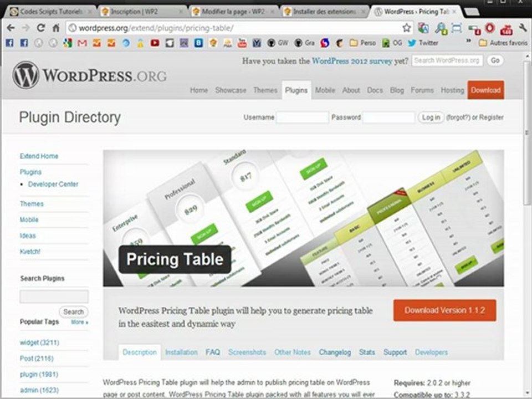Open the Perso bookmarks folder
This screenshot has height=399, width=532.
pyautogui.click(x=362, y=43)
